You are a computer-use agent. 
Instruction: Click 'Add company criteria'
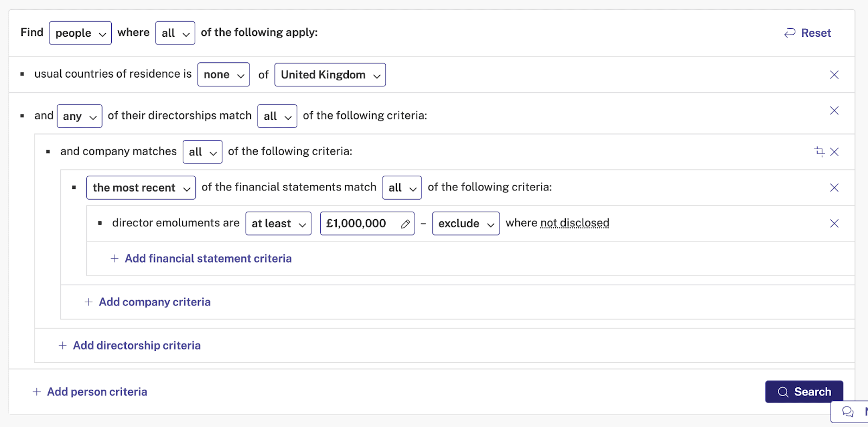(148, 302)
